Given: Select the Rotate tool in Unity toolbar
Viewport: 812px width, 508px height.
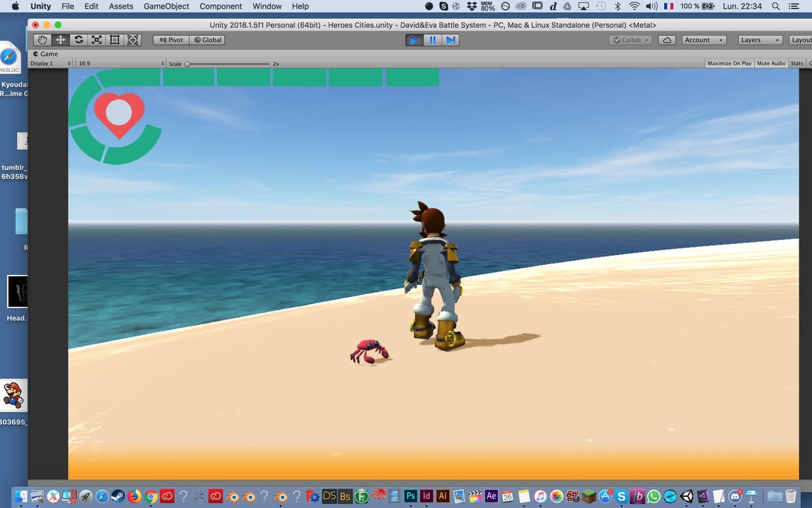Looking at the screenshot, I should 79,40.
